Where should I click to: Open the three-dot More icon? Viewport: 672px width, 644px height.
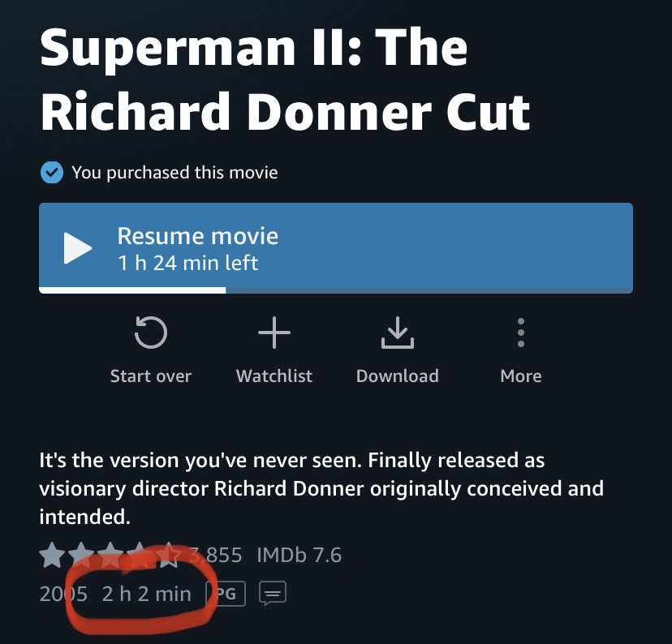pyautogui.click(x=521, y=333)
